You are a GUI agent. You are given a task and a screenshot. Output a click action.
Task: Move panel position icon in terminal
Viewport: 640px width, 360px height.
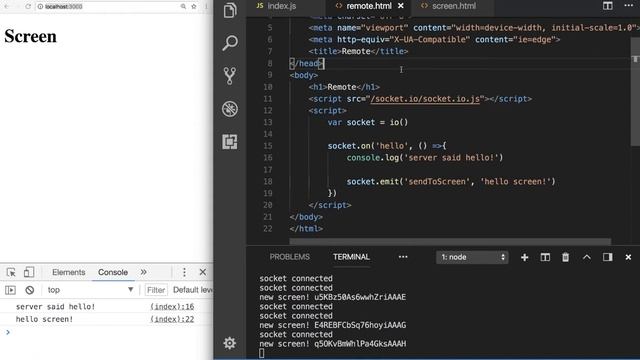coord(607,257)
